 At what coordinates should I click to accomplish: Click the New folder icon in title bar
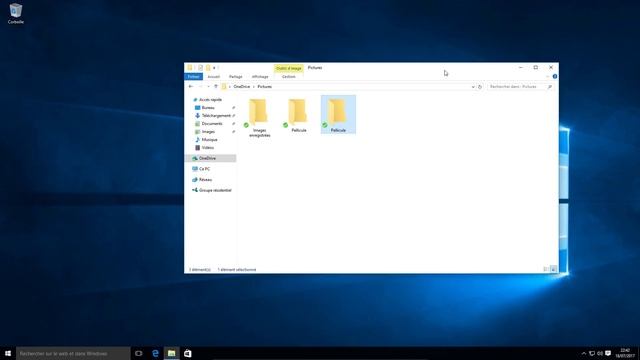(208, 68)
